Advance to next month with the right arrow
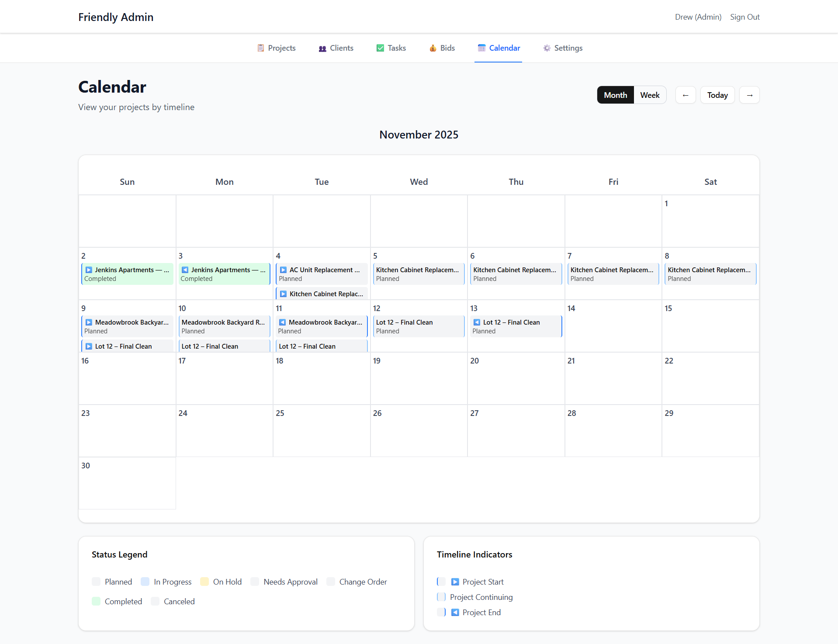Viewport: 838px width, 644px height. click(749, 95)
